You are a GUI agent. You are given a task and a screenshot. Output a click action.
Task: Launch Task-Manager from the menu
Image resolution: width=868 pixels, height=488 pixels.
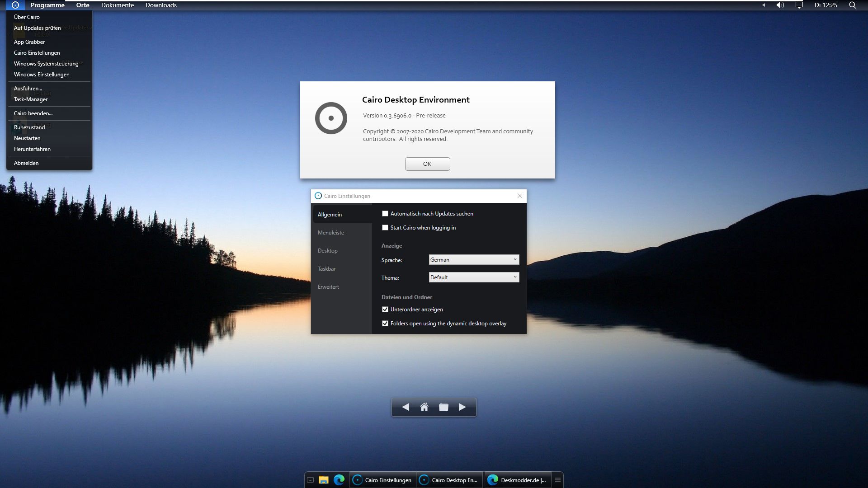(49, 99)
